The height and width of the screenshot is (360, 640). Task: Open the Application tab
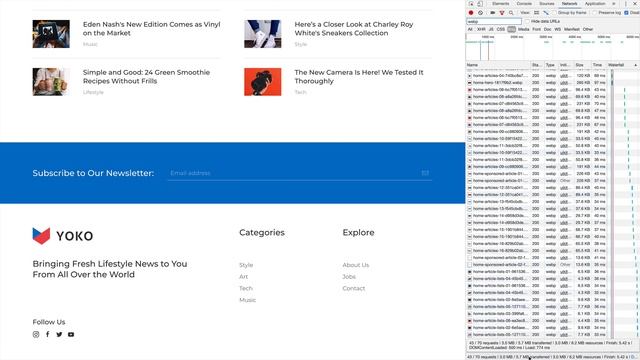click(x=595, y=4)
